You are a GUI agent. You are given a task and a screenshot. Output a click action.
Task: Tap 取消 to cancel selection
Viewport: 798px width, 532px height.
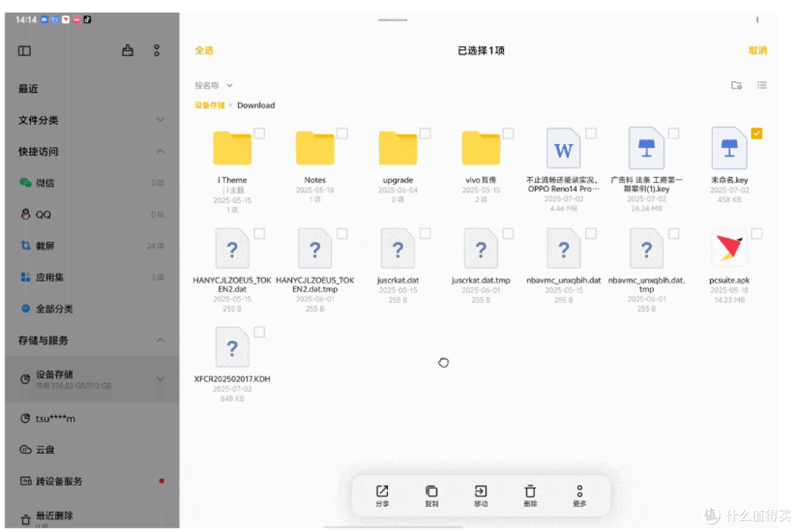[x=758, y=50]
